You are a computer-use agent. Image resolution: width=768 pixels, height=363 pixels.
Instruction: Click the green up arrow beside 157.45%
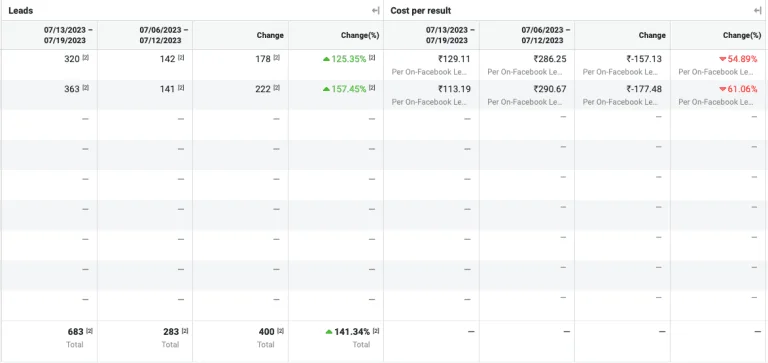(x=326, y=89)
